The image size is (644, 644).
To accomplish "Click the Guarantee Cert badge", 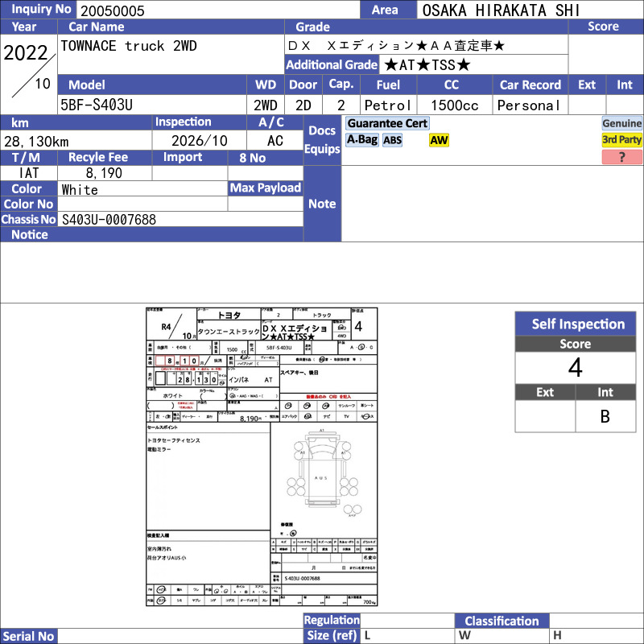I will pyautogui.click(x=387, y=123).
